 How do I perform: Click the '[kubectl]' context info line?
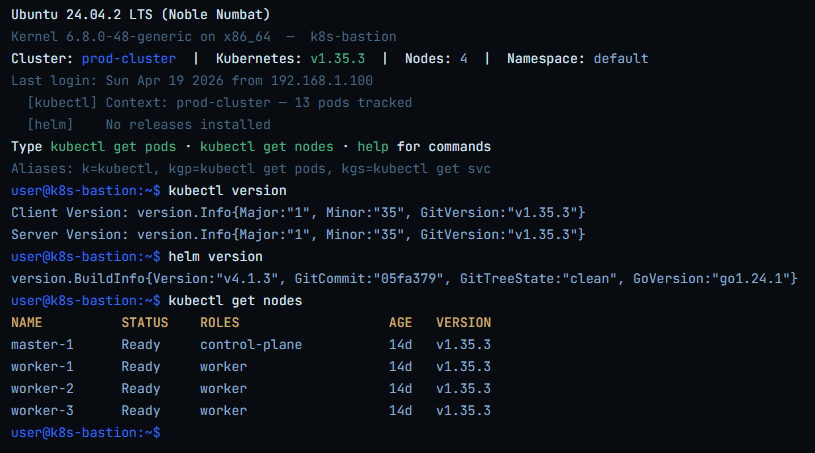coord(219,103)
